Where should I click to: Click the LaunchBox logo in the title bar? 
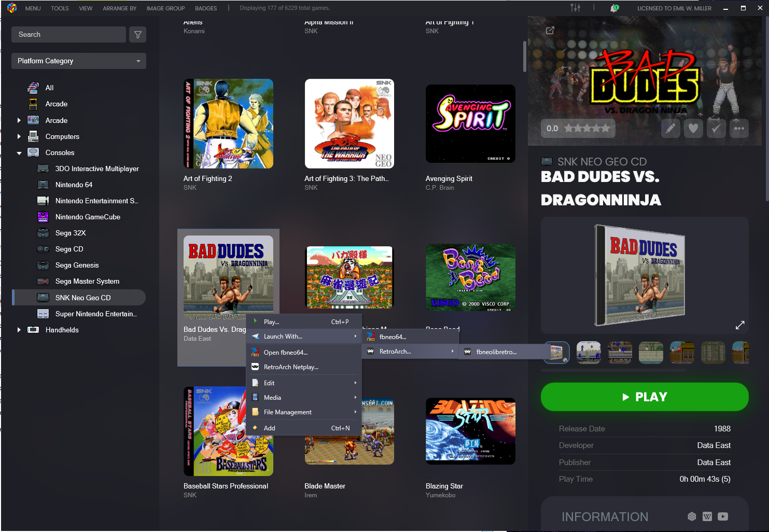[x=11, y=8]
